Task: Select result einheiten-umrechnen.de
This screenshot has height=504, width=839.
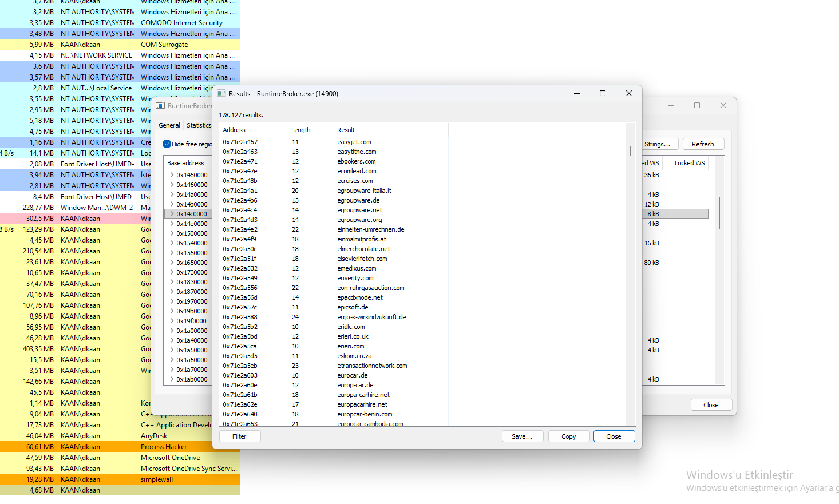Action: pos(371,229)
